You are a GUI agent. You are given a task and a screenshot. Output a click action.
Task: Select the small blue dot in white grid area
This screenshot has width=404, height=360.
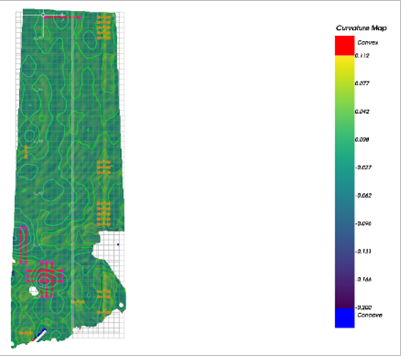118,245
